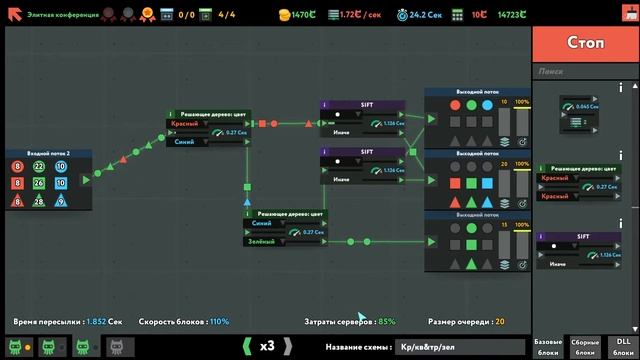Select the first cat scheme slot
The width and height of the screenshot is (640, 360).
point(19,347)
